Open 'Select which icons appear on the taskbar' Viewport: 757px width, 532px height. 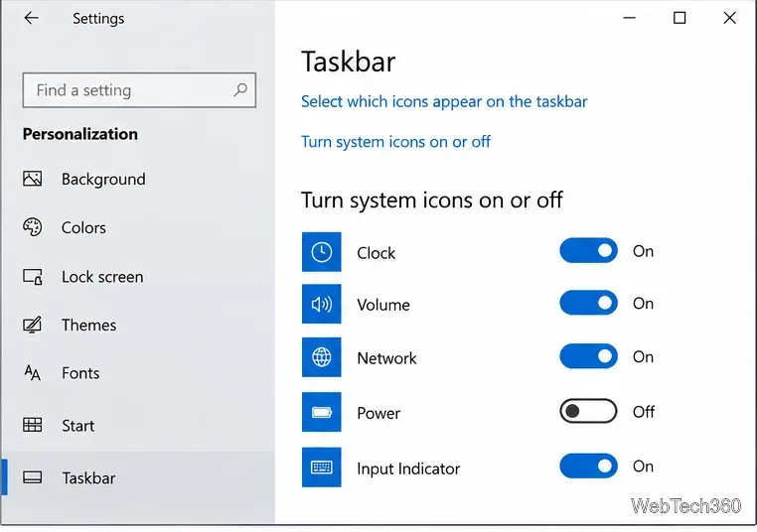point(444,102)
